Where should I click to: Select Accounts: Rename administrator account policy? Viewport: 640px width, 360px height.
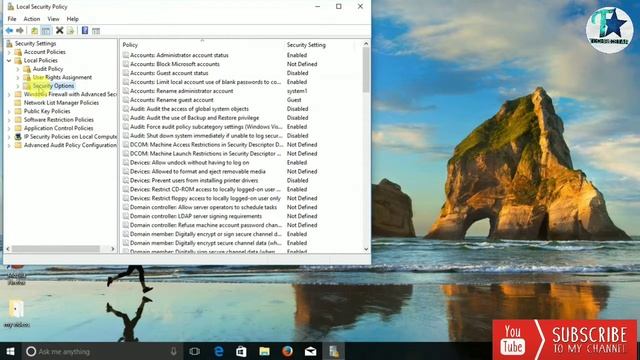pyautogui.click(x=181, y=91)
